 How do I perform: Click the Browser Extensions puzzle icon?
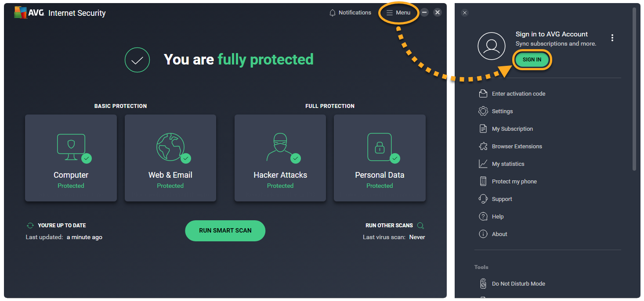483,146
